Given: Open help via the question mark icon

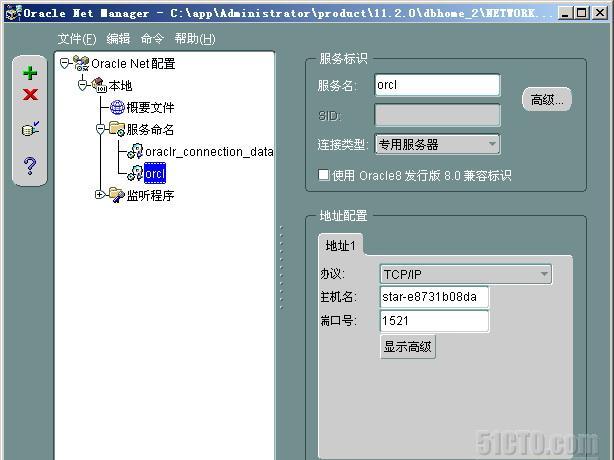Looking at the screenshot, I should pos(30,166).
